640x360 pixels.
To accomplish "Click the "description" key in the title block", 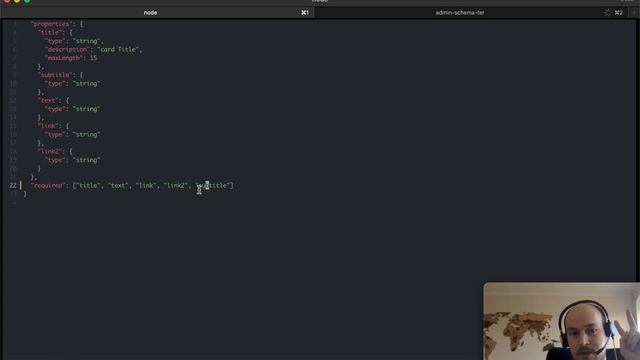I will click(x=67, y=49).
